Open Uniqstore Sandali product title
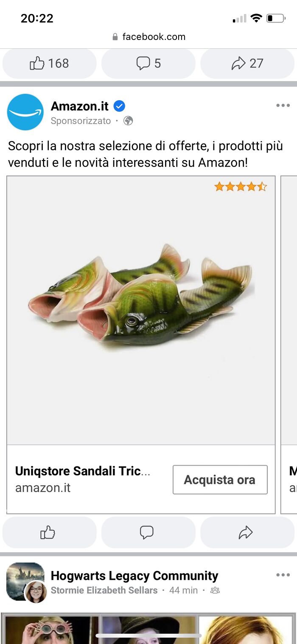297x644 pixels. point(83,471)
